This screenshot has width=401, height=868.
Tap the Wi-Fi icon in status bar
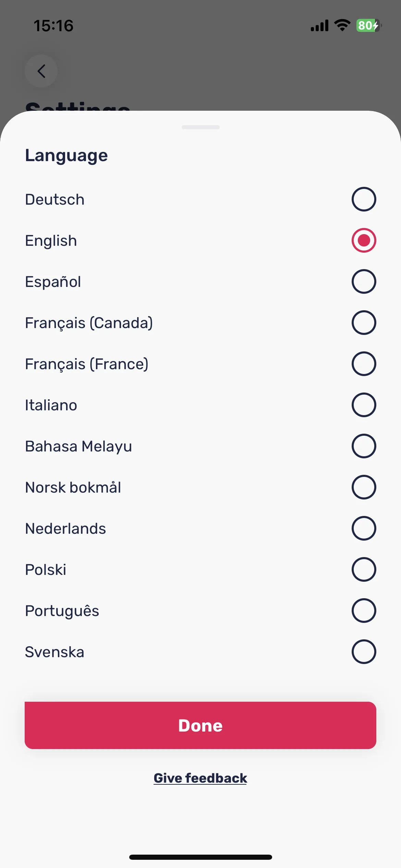tap(342, 25)
